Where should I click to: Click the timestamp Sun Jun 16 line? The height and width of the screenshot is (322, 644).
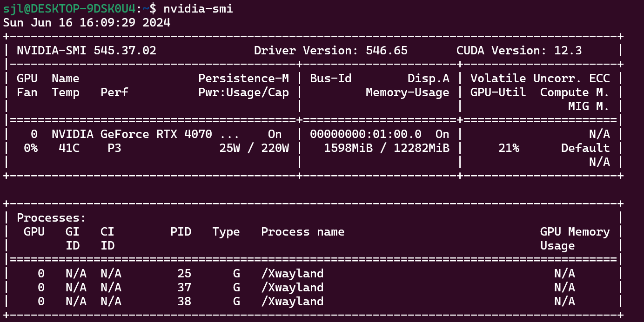pos(87,22)
